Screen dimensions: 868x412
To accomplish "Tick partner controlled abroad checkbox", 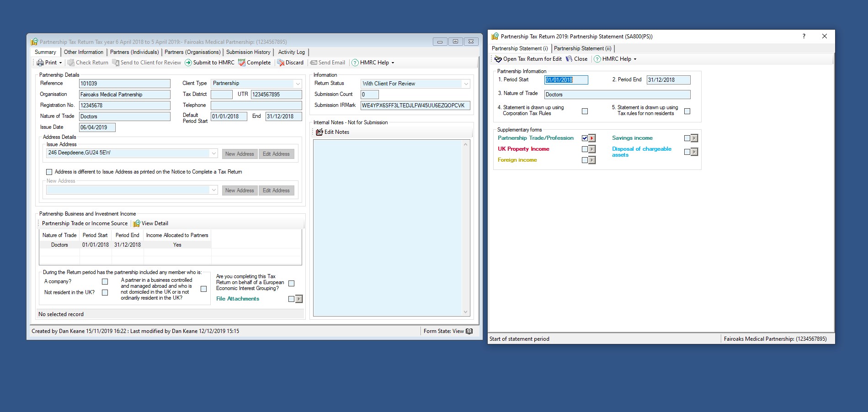I will coord(204,289).
